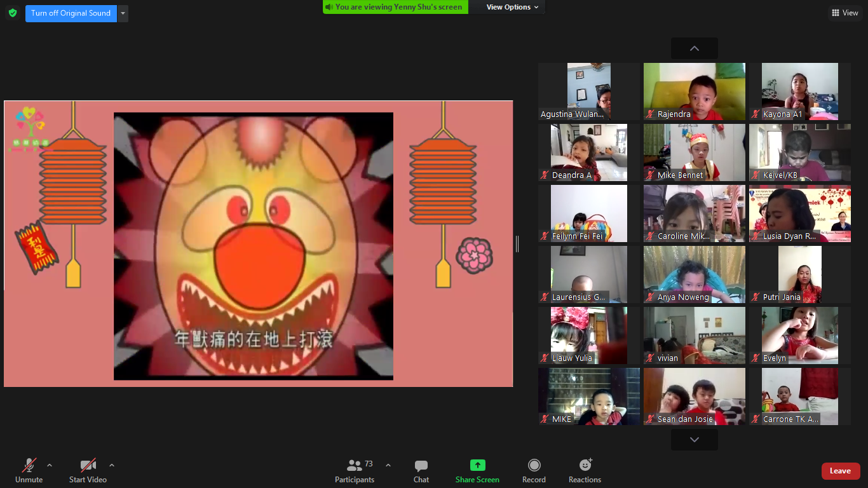
Task: Select Putri Jania video tile
Action: tap(800, 274)
